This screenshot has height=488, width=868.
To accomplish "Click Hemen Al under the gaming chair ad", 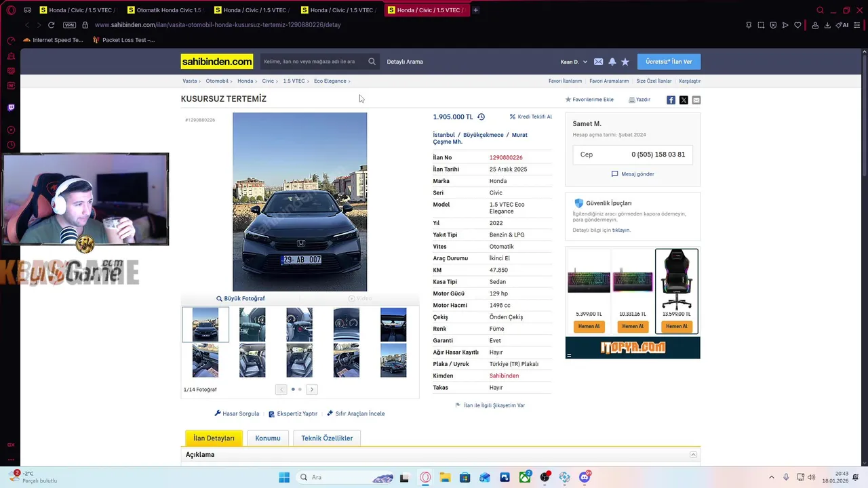I will pos(676,326).
